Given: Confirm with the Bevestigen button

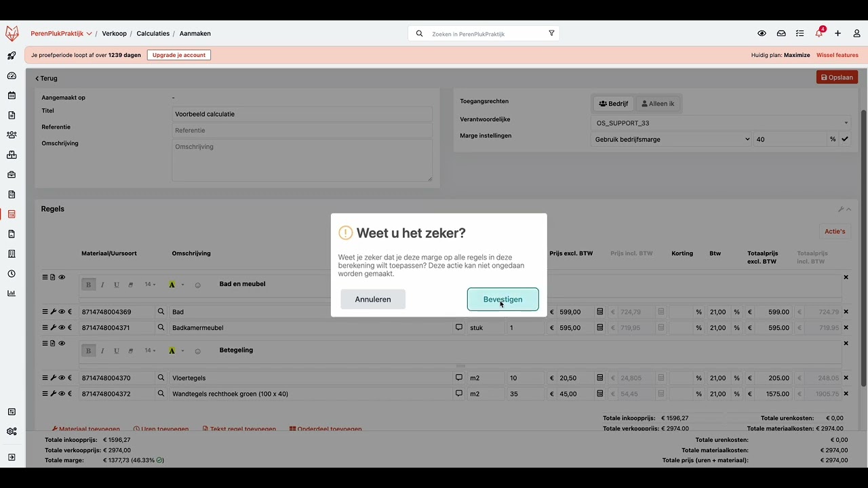Looking at the screenshot, I should 502,300.
